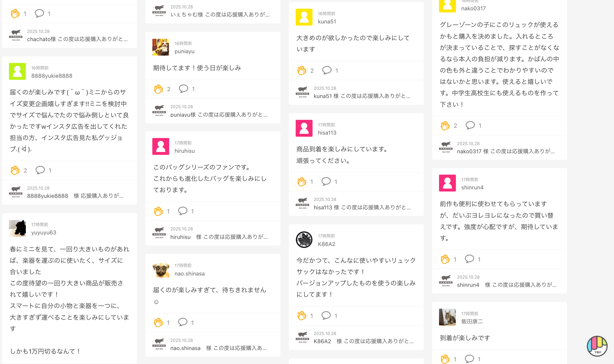
Task: Clap for 8888yukie8888's comment
Action: tap(15, 170)
